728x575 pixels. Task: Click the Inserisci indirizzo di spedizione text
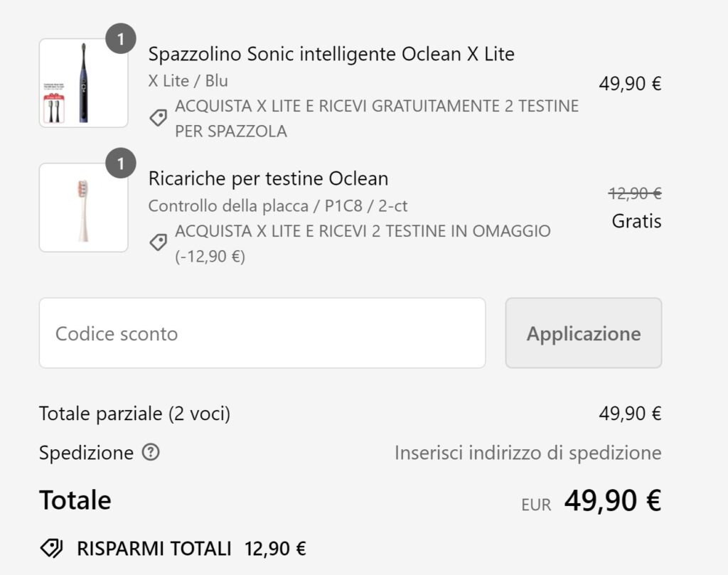point(528,453)
